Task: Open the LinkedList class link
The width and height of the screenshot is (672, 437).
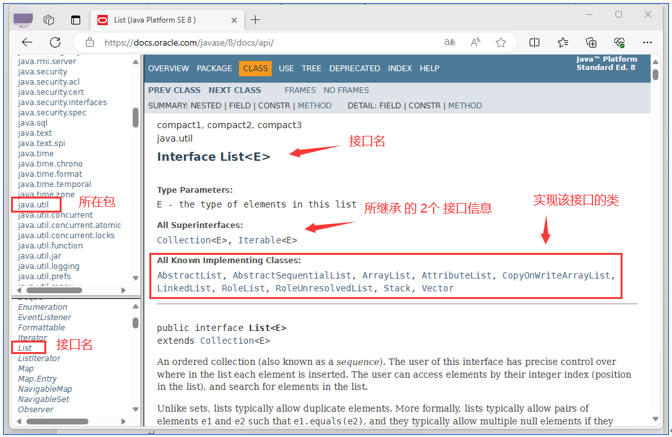Action: click(x=183, y=288)
